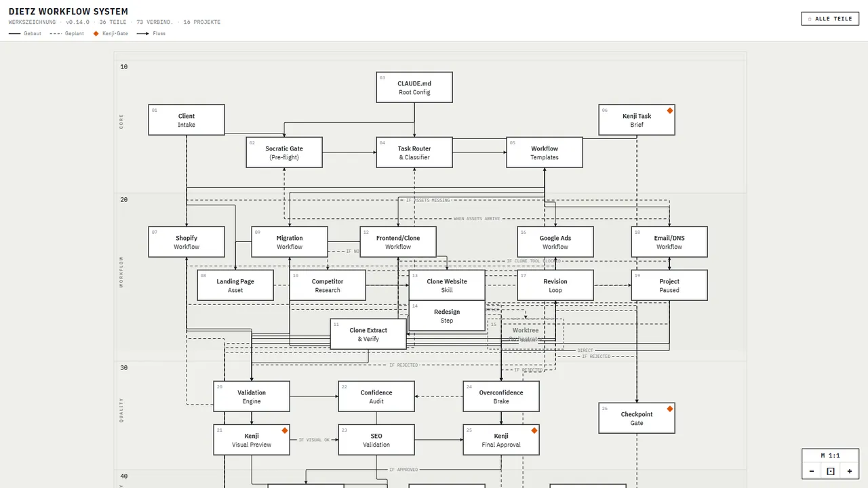Screen dimensions: 868x488
Task: Select the SEO Validation node
Action: 376,440
